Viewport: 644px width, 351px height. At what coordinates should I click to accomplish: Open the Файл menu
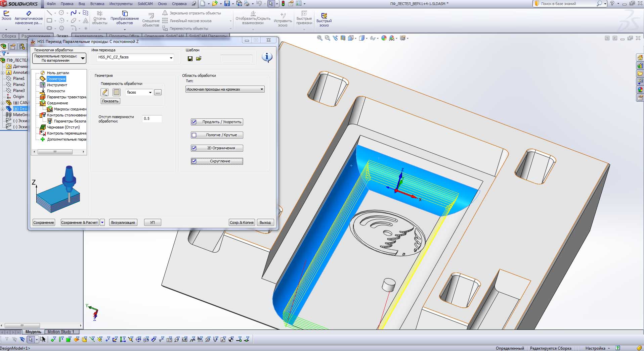[x=51, y=4]
